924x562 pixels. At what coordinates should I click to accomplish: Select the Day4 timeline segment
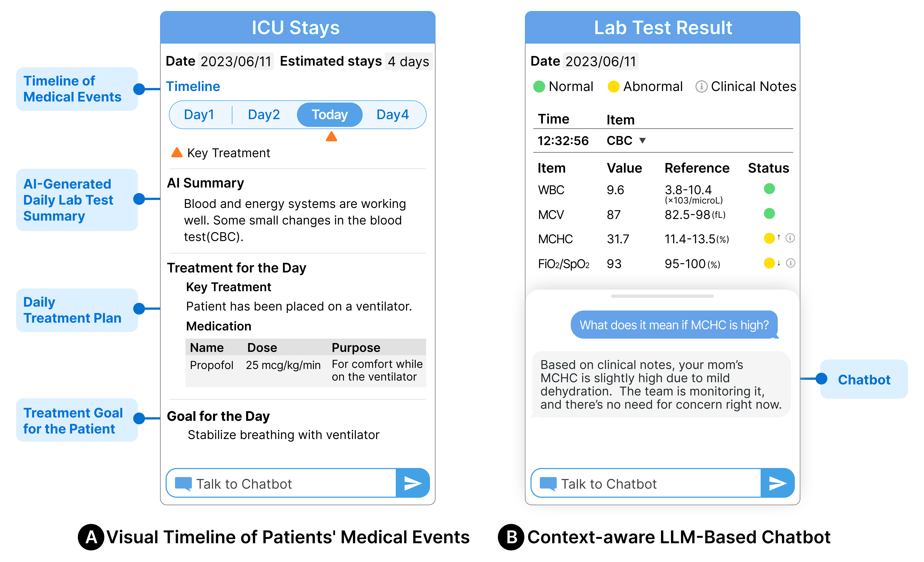click(x=392, y=115)
